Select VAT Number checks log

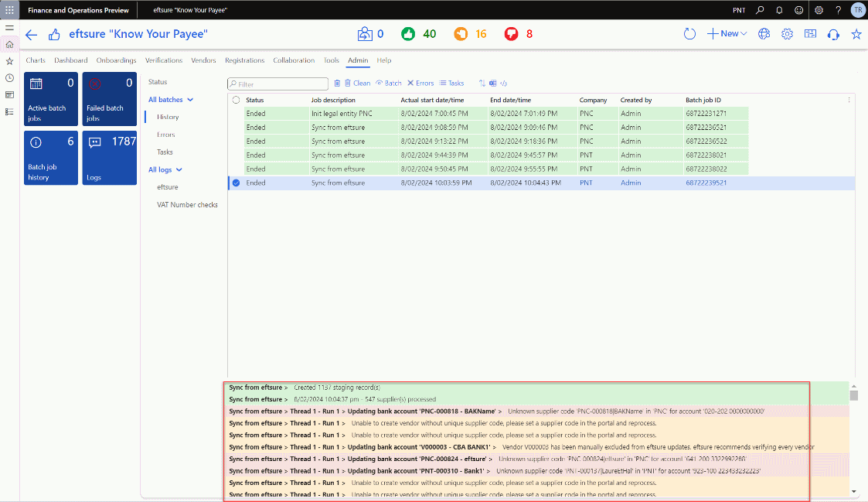(187, 205)
